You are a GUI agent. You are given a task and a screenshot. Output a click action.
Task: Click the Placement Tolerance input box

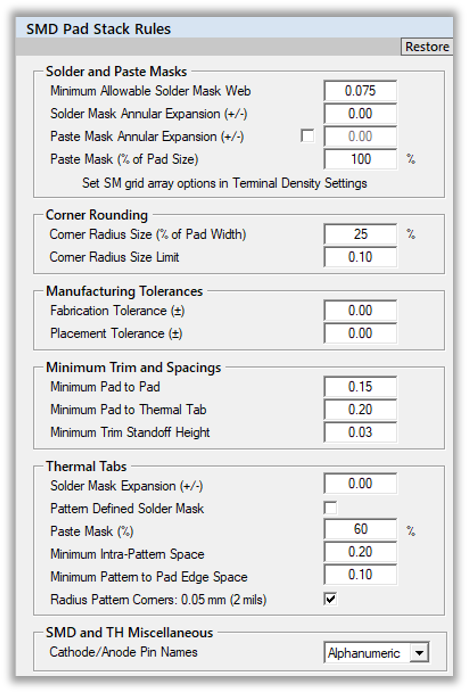pos(360,333)
